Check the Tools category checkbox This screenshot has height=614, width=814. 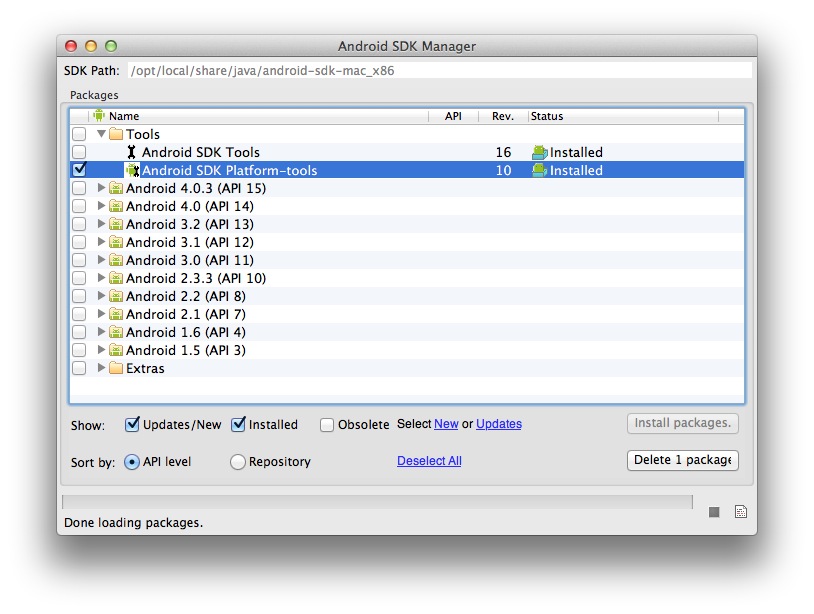click(x=79, y=134)
